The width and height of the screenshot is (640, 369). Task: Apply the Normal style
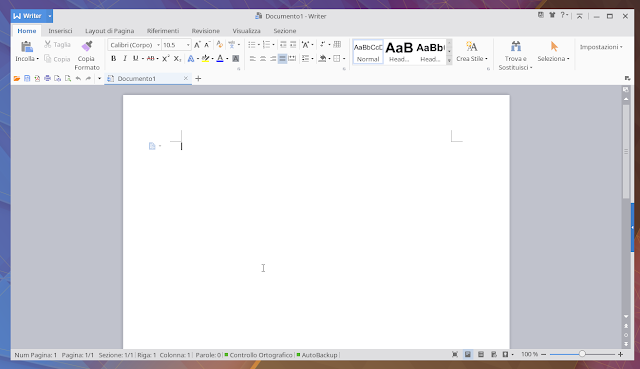pyautogui.click(x=368, y=52)
